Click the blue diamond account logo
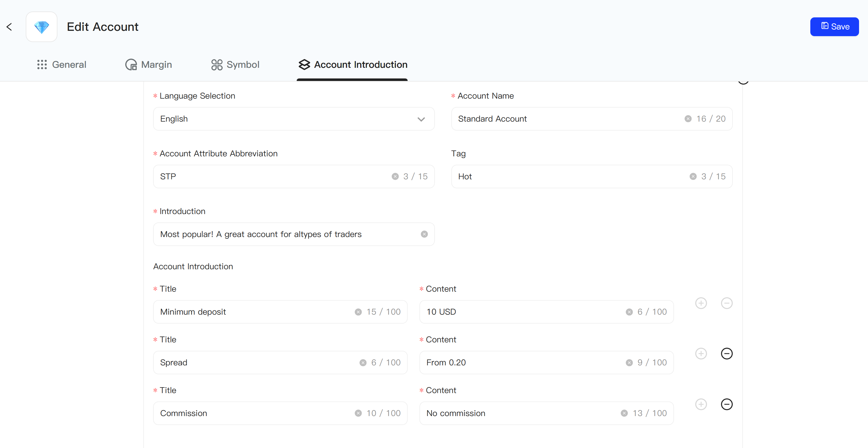The image size is (868, 448). pos(41,27)
